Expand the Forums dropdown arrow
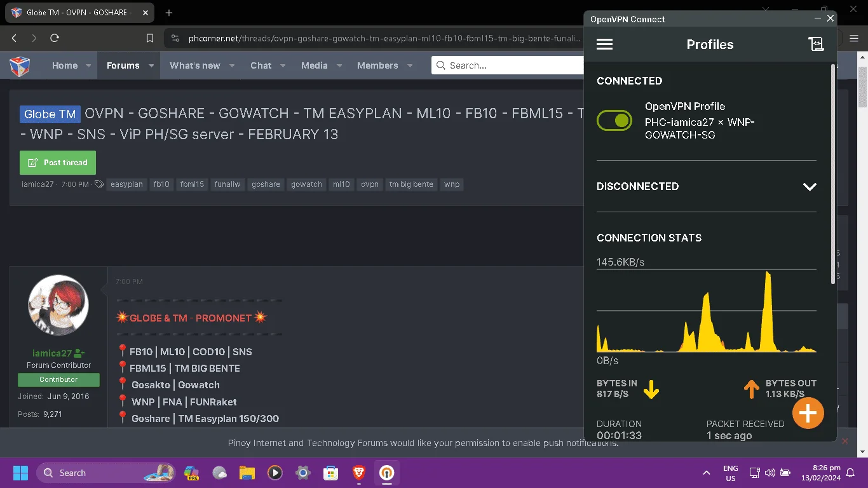The image size is (868, 488). point(151,65)
